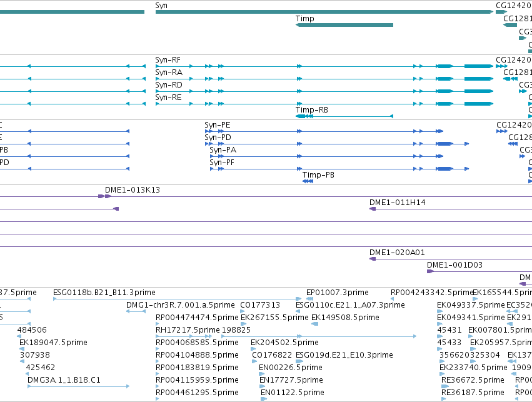The height and width of the screenshot is (402, 532).
Task: Click EK189047.5prime label
Action: [x=53, y=343]
